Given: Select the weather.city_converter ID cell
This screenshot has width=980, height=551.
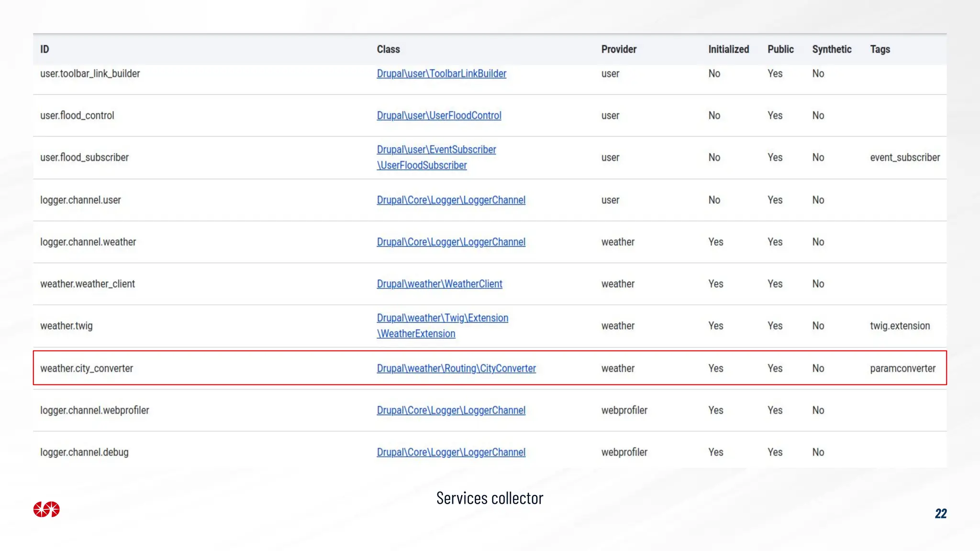Looking at the screenshot, I should coord(87,369).
